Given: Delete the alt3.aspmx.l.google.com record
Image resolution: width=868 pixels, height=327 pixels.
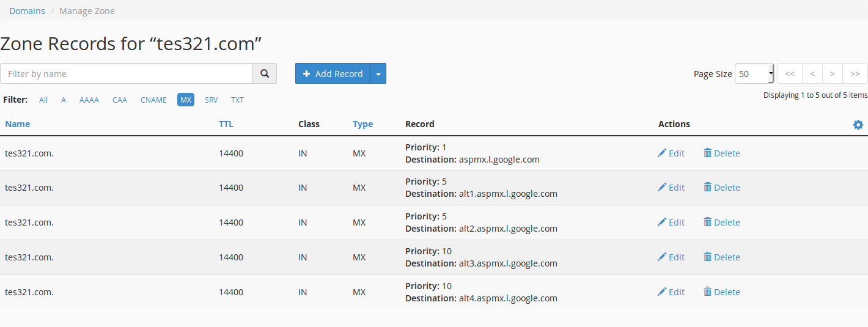Looking at the screenshot, I should tap(721, 257).
